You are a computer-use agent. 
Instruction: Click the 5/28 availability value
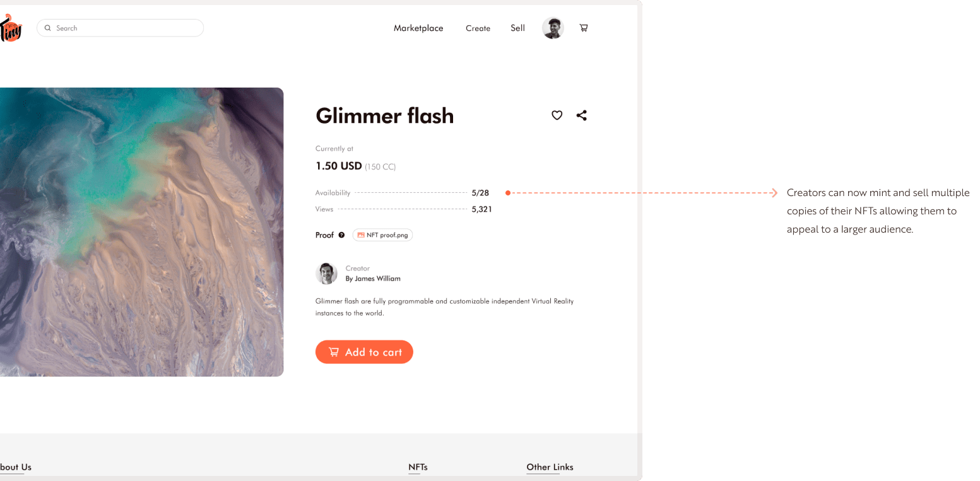(480, 193)
